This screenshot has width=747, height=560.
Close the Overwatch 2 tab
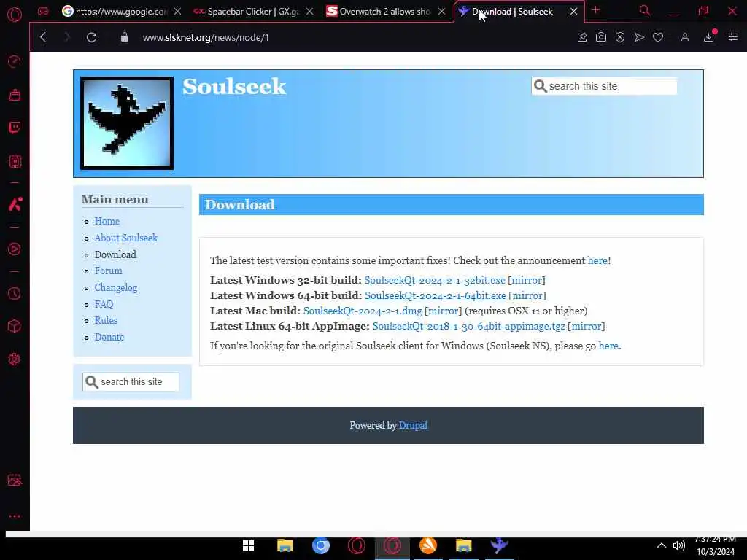(441, 12)
